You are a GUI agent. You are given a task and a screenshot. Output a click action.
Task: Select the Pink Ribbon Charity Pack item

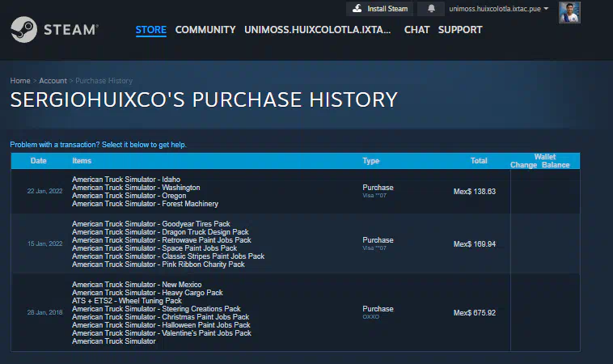159,265
